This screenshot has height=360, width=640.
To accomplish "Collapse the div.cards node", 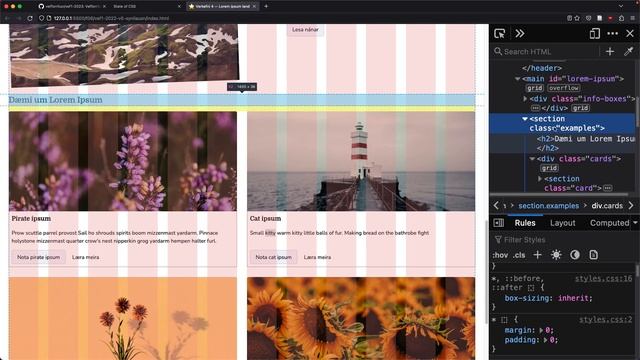I will coord(532,159).
